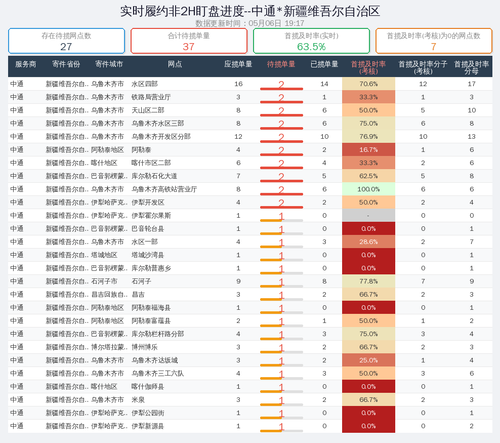Click the orange pending bar for 伊犁新源县

point(271,431)
